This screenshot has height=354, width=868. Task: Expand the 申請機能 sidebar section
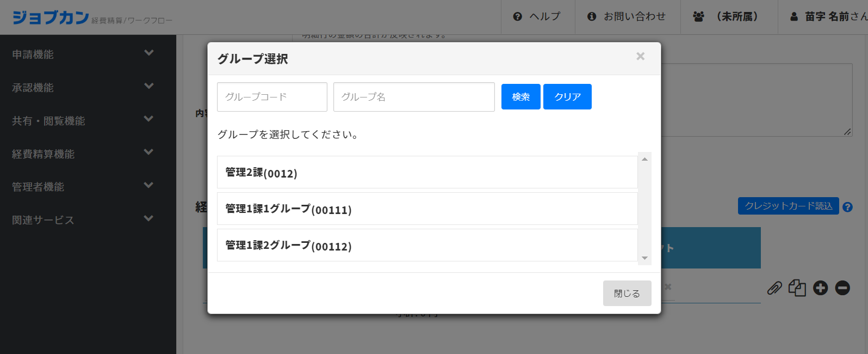click(x=83, y=54)
